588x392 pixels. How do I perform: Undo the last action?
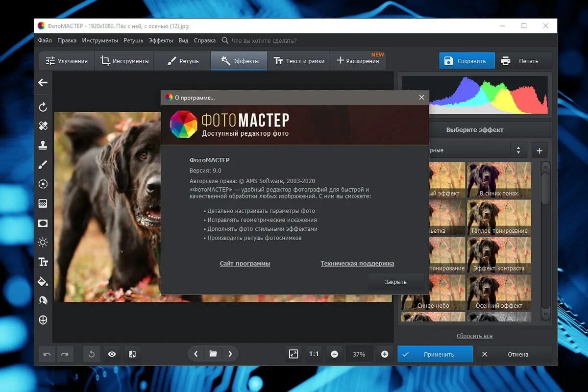point(47,354)
